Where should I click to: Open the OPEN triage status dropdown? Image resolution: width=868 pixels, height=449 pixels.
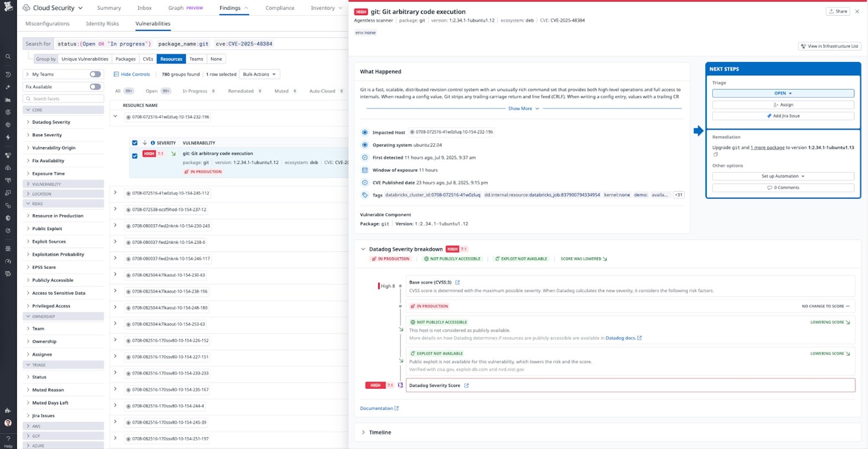[783, 93]
